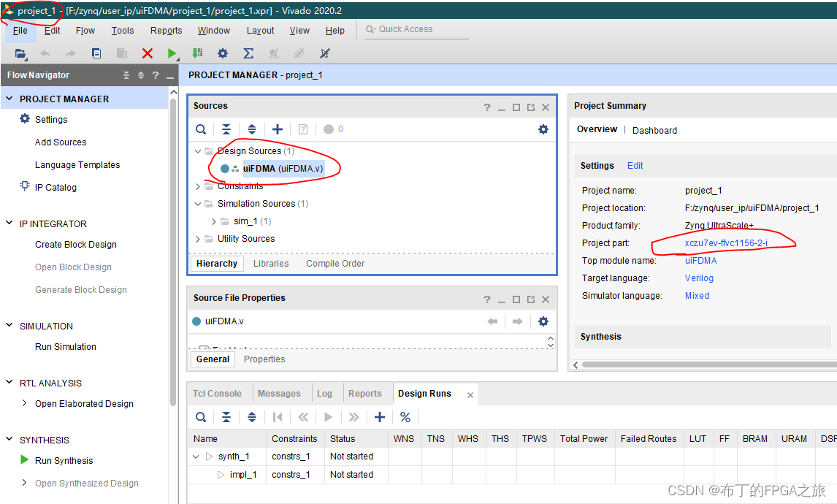Click the Copy icon in the main toolbar
837x504 pixels.
[x=96, y=53]
